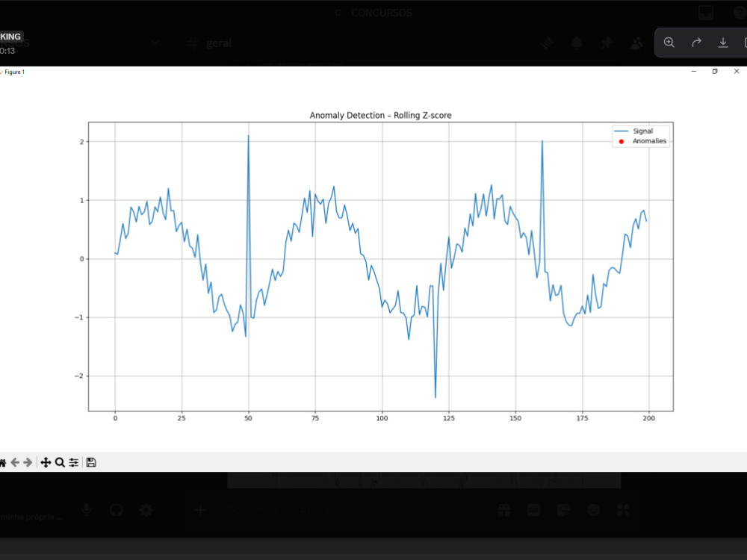The width and height of the screenshot is (747, 560).
Task: Zoom the image with the magnifier overlay button
Action: tap(669, 43)
